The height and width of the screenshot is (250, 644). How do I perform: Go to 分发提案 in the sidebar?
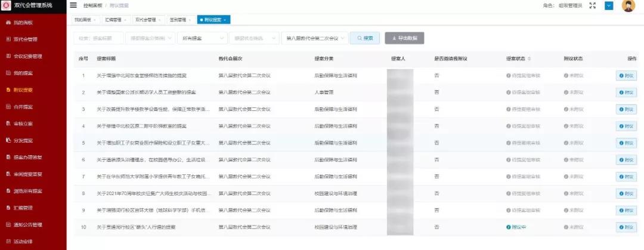click(23, 140)
